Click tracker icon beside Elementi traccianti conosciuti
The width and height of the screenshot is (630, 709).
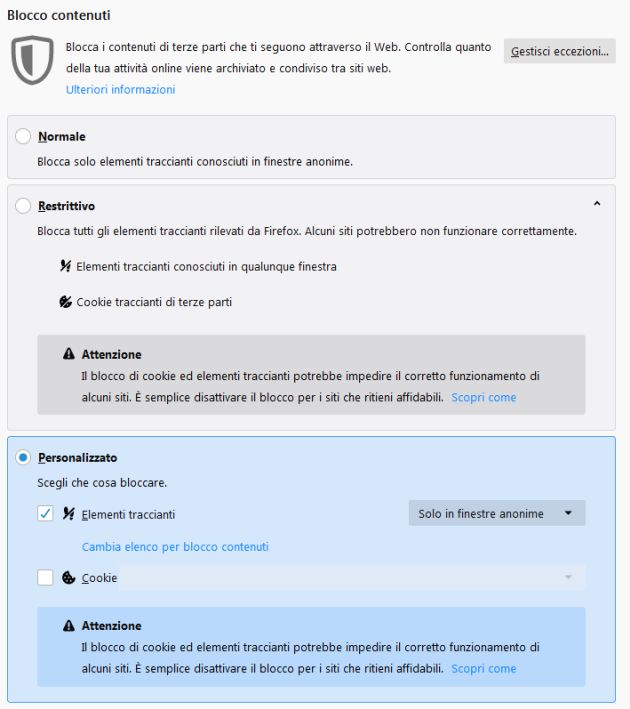[67, 267]
